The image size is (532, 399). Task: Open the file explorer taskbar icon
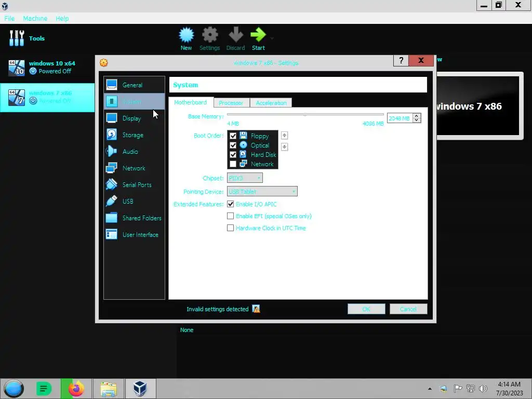point(109,389)
